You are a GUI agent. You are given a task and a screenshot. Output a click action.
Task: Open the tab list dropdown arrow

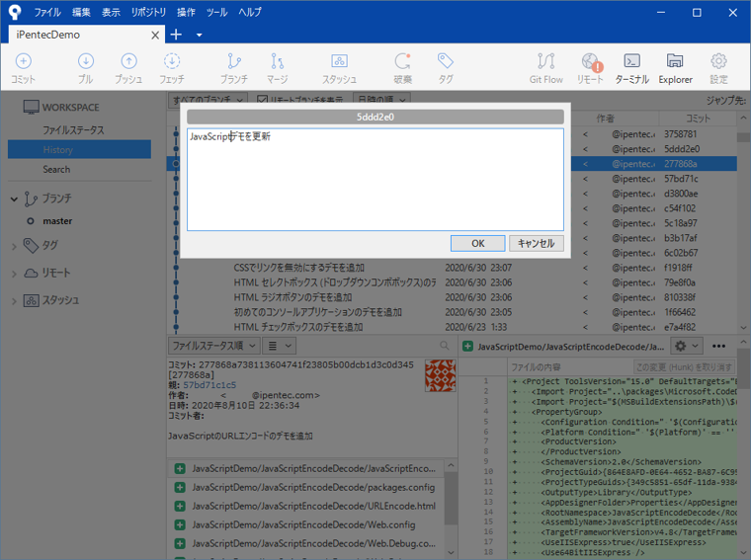(200, 35)
